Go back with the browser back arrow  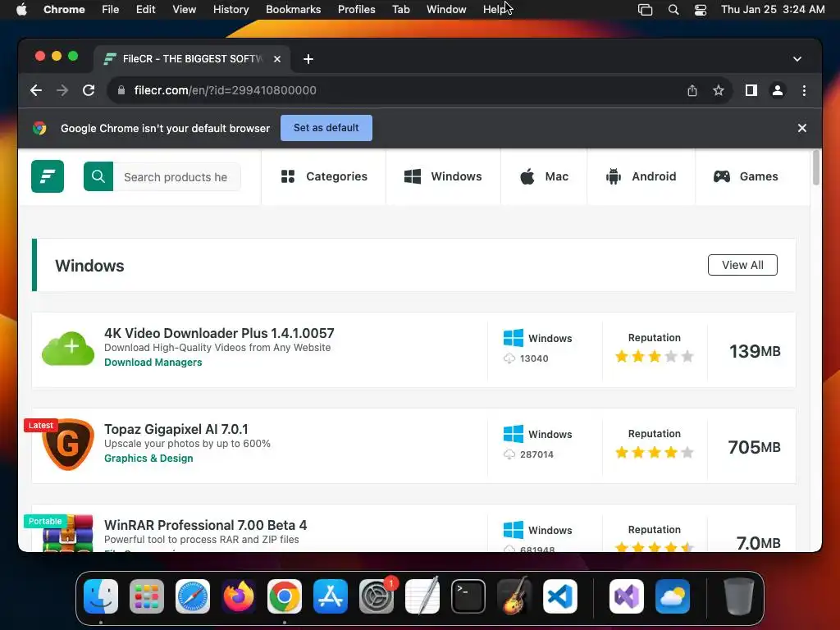pos(36,90)
